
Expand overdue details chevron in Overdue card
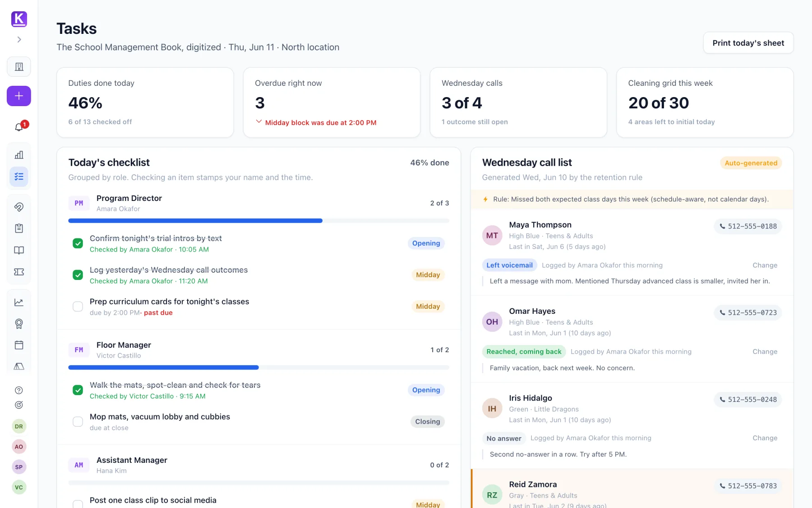pos(259,122)
